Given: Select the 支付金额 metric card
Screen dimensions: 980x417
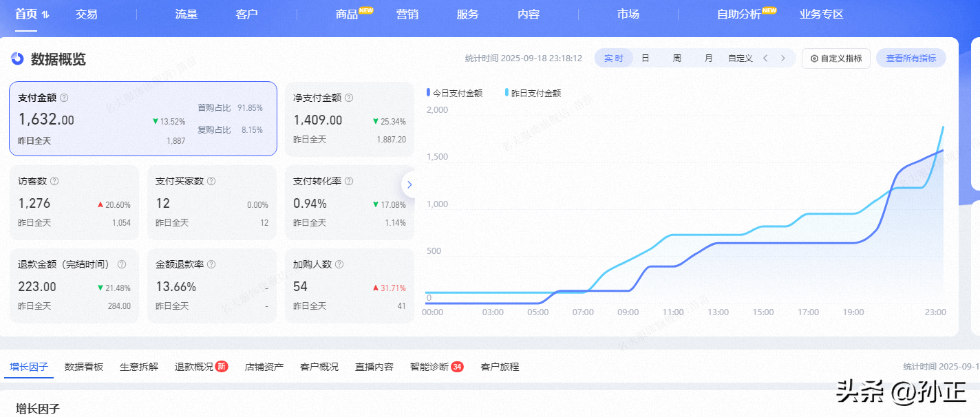Looking at the screenshot, I should coord(142,119).
